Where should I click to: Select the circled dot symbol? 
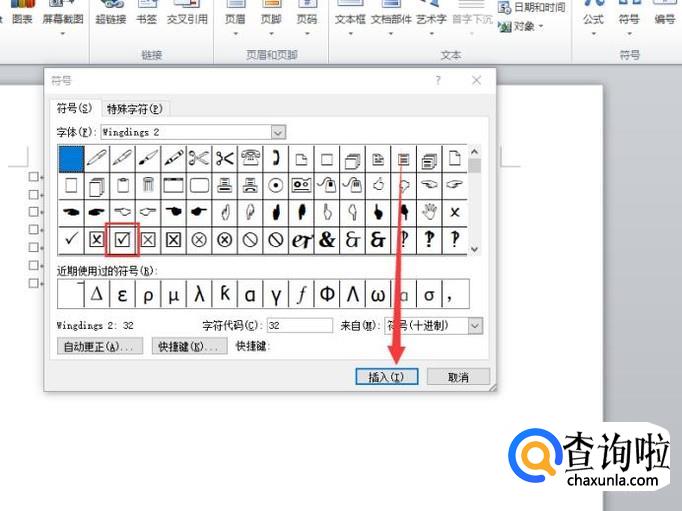click(x=276, y=185)
